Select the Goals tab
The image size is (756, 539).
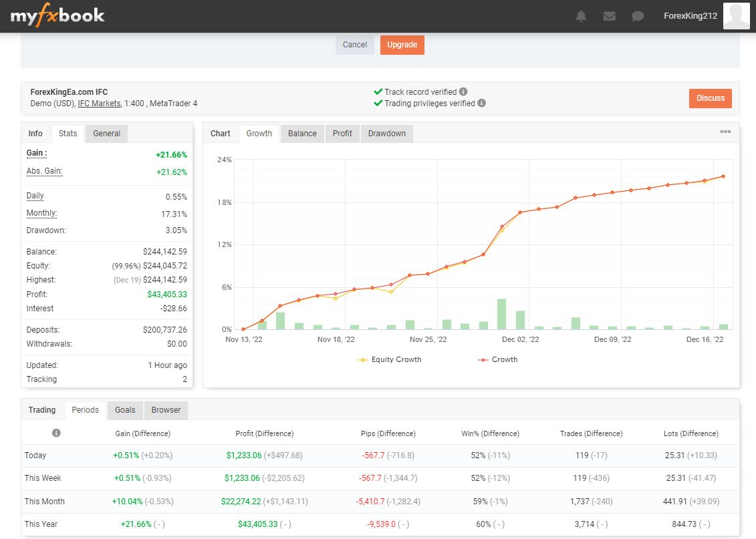[x=124, y=410]
